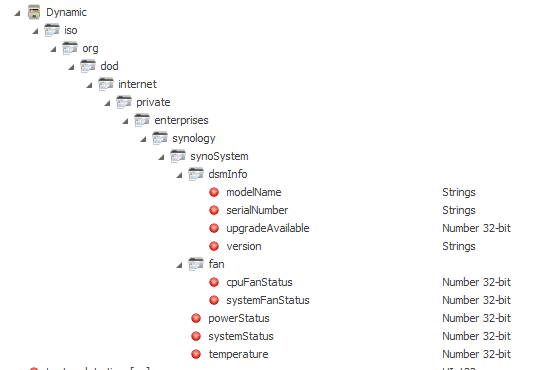
Task: Click the red dot beside cpuFanStatus
Action: coord(214,282)
